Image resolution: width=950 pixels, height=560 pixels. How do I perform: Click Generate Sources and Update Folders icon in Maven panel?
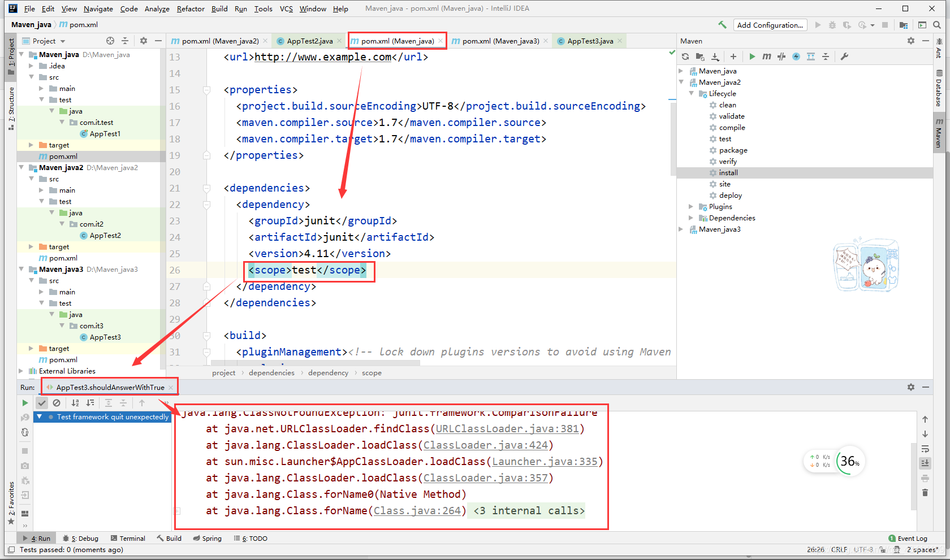[x=700, y=57]
